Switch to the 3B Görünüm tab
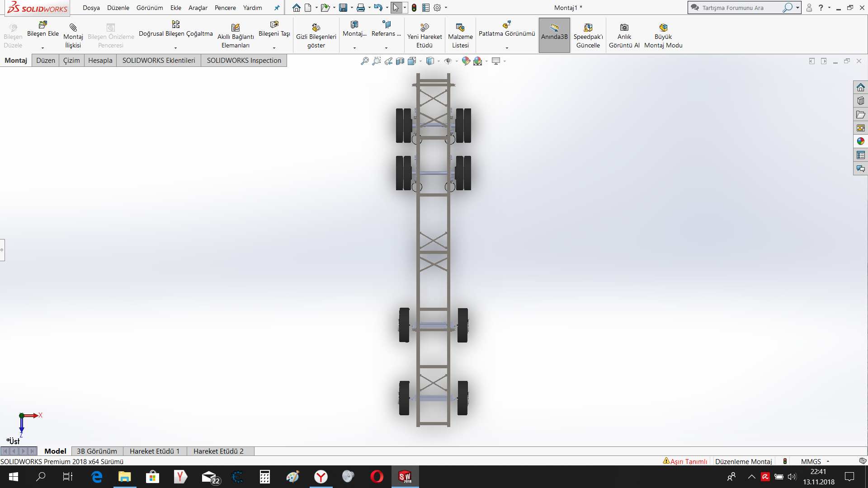 [97, 451]
